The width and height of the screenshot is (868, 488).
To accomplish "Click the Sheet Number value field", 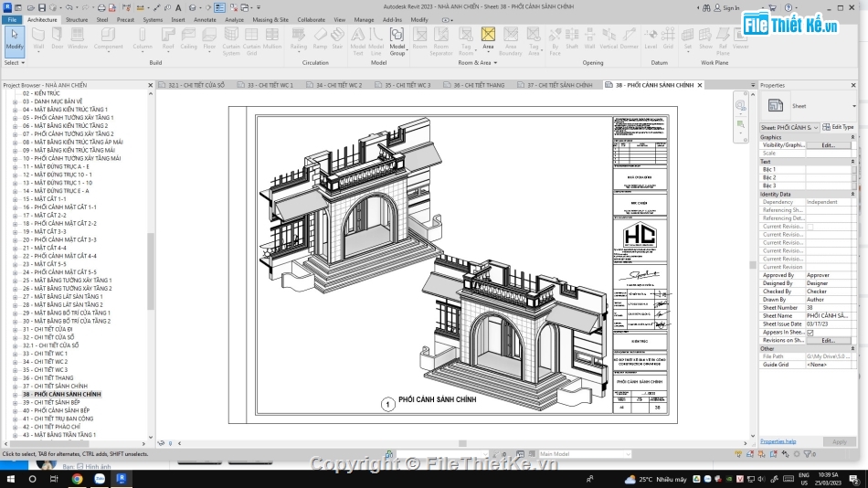I will click(x=828, y=308).
